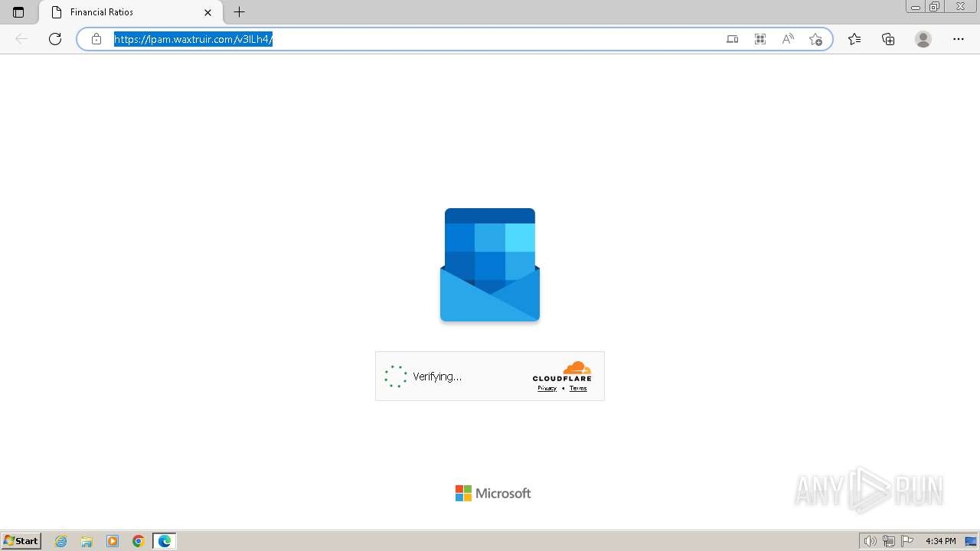Viewport: 980px width, 551px height.
Task: Open Action Center flag icon
Action: pos(907,541)
